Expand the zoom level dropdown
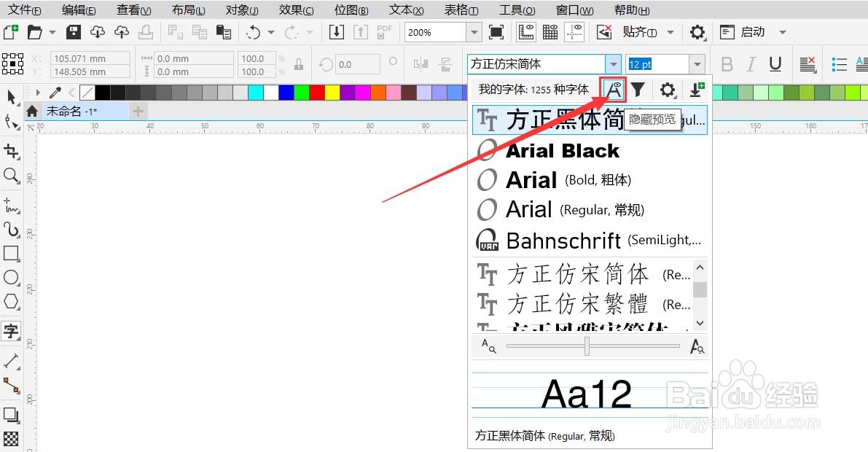The height and width of the screenshot is (452, 868). [473, 33]
